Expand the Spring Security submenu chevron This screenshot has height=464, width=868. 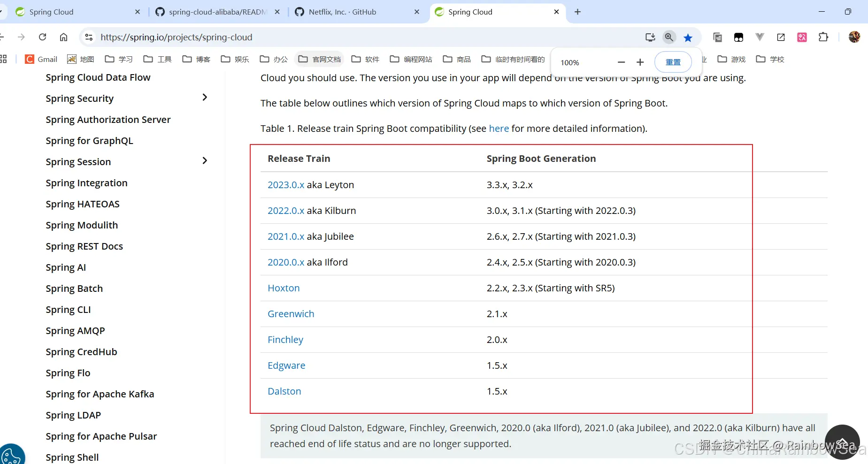click(x=205, y=97)
